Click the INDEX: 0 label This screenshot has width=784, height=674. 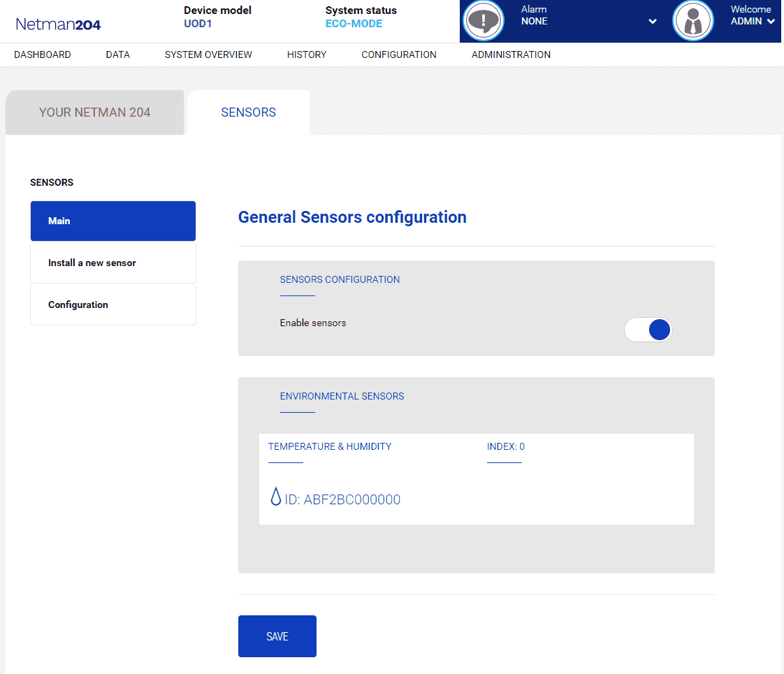click(505, 447)
